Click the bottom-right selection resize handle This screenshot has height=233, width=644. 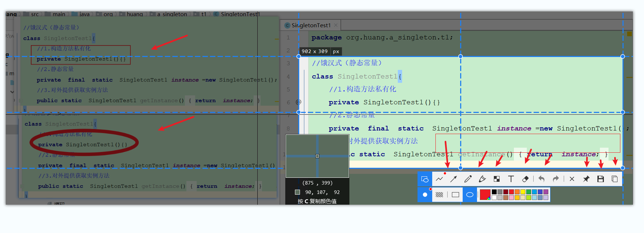[622, 168]
